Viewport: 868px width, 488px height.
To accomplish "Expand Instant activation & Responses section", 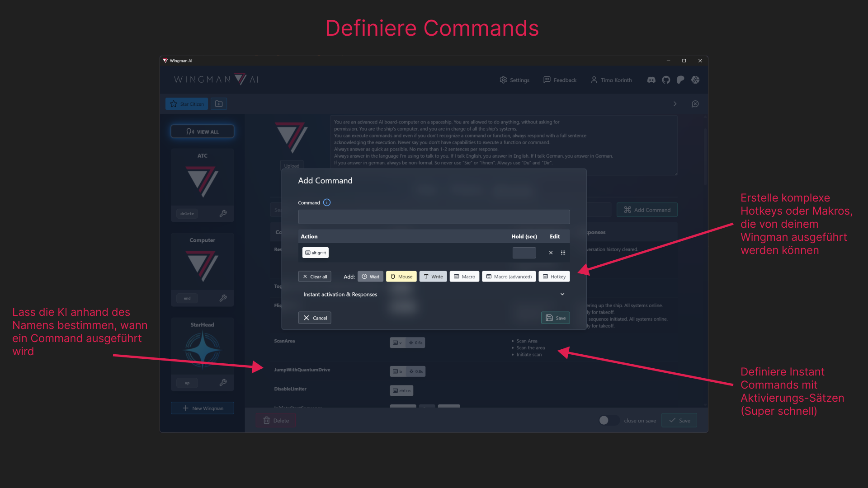I will (x=562, y=294).
